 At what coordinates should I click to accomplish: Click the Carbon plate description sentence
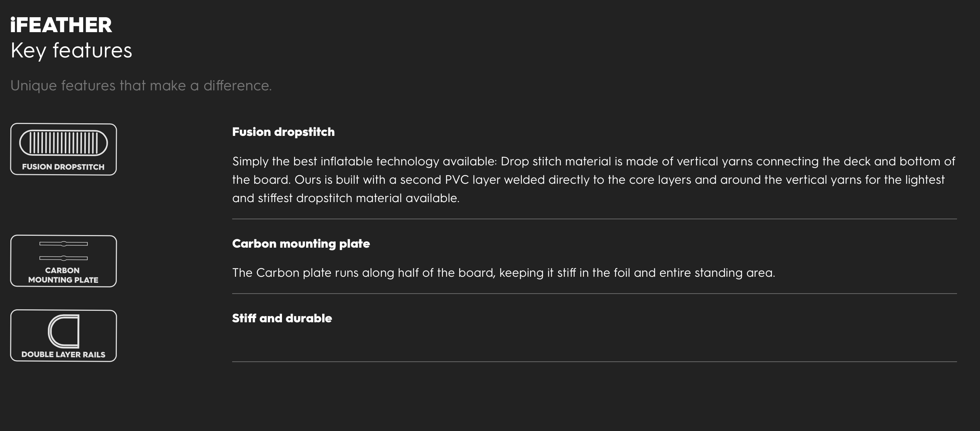click(x=503, y=273)
